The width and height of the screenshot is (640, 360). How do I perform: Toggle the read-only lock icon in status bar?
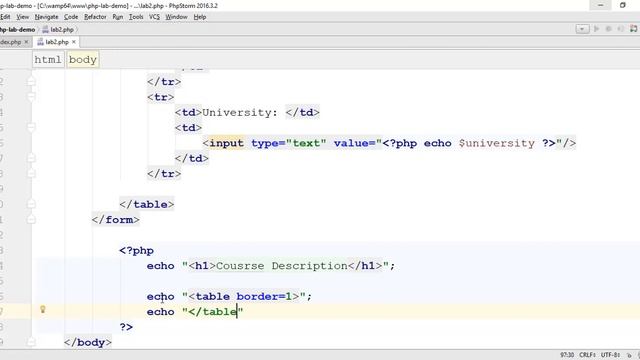[629, 355]
